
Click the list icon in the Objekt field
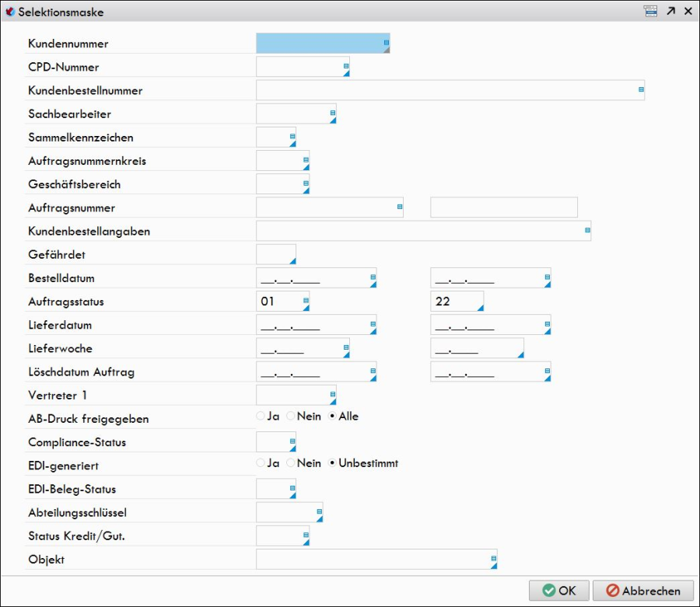click(x=494, y=558)
